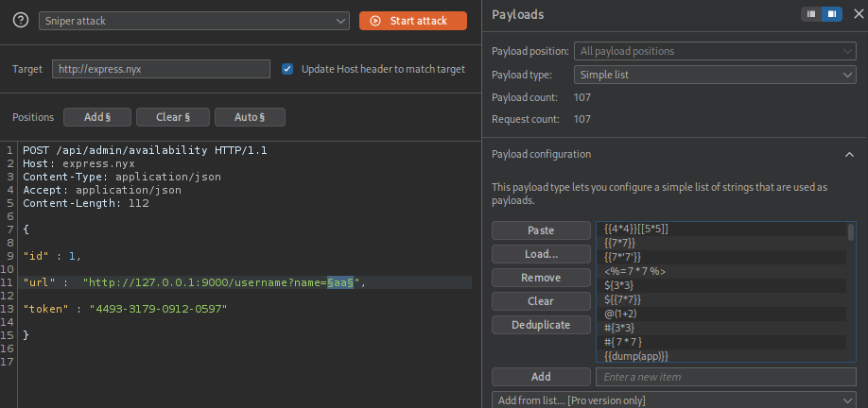
Task: Open the Intruder help question mark icon
Action: (x=20, y=20)
